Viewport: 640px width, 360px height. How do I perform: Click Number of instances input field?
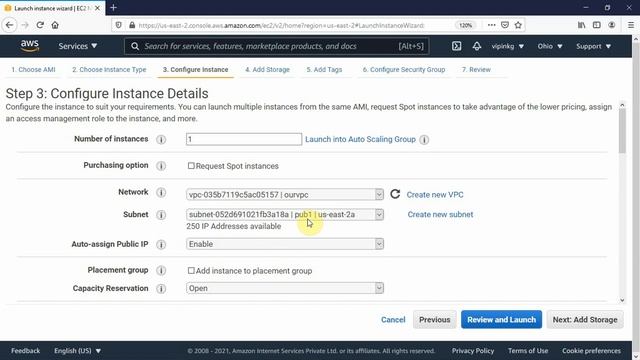244,139
